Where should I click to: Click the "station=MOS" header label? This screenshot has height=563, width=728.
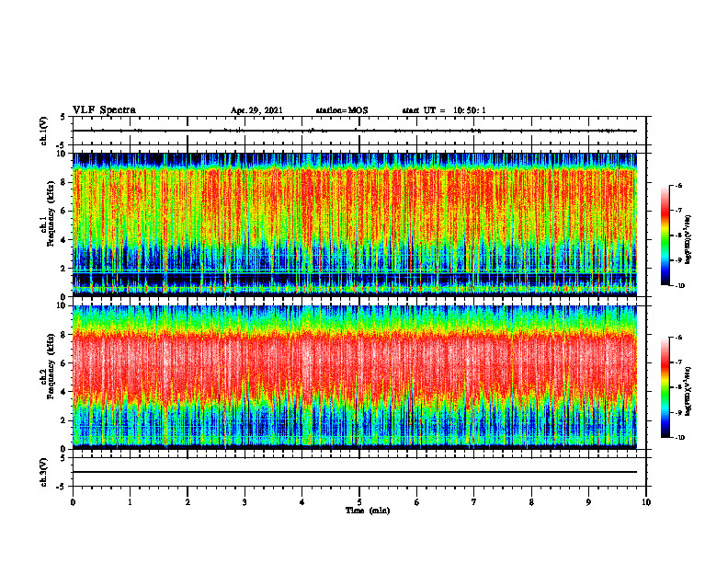pyautogui.click(x=342, y=110)
